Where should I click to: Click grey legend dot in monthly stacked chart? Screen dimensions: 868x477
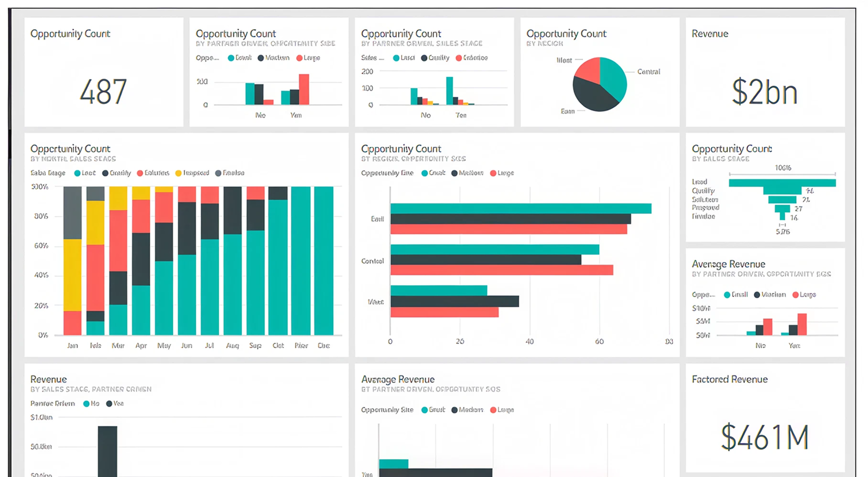pyautogui.click(x=218, y=173)
